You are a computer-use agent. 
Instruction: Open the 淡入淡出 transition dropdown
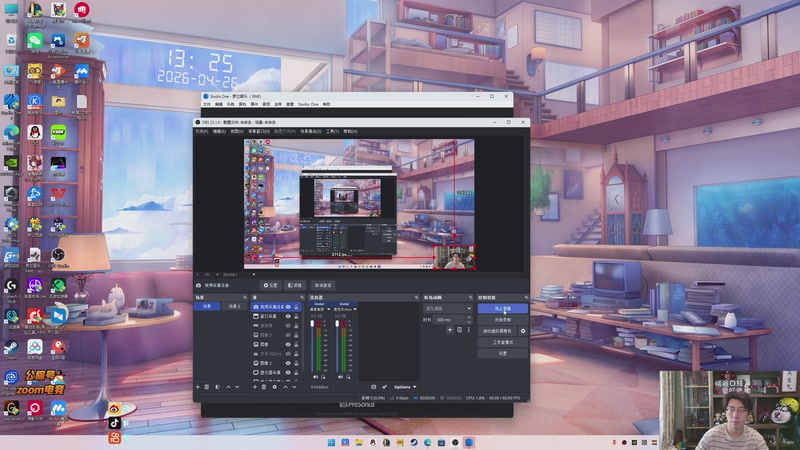click(x=447, y=308)
